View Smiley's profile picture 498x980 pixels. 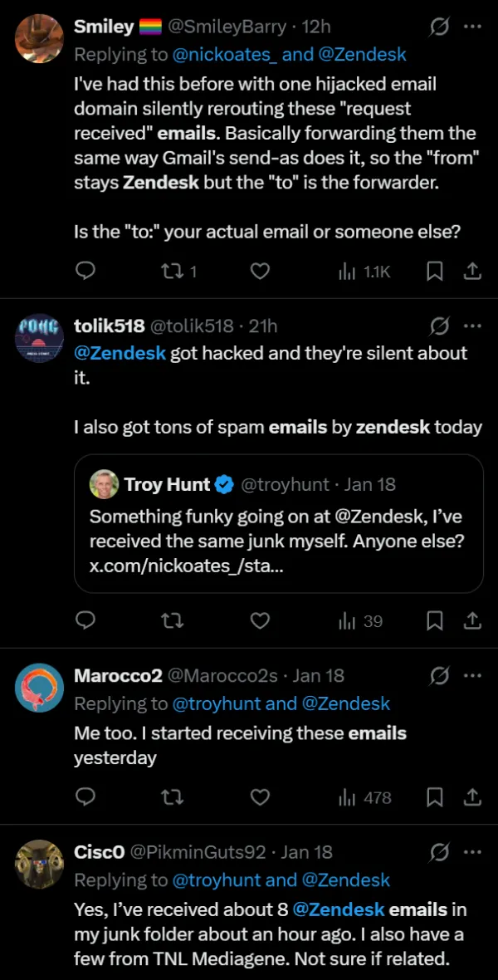39,38
